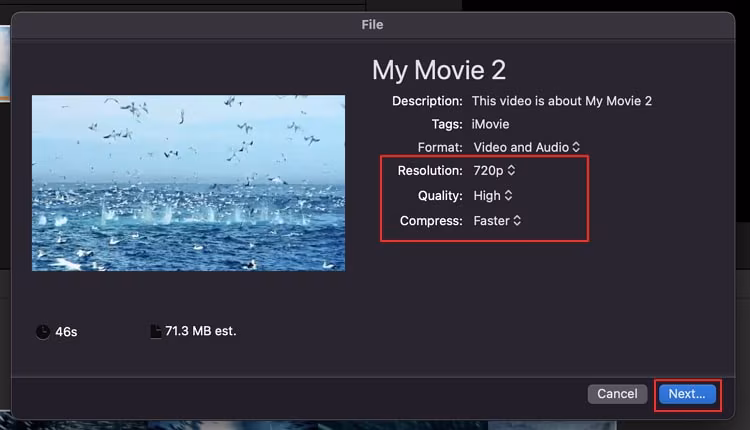Click the My Movie 2 title
This screenshot has width=750, height=430.
(x=439, y=70)
